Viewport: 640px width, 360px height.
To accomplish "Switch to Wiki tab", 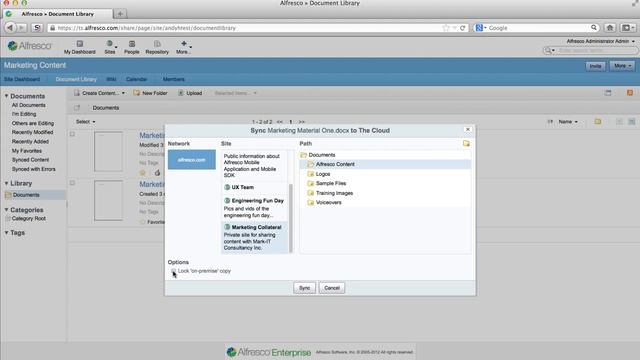I will [111, 79].
